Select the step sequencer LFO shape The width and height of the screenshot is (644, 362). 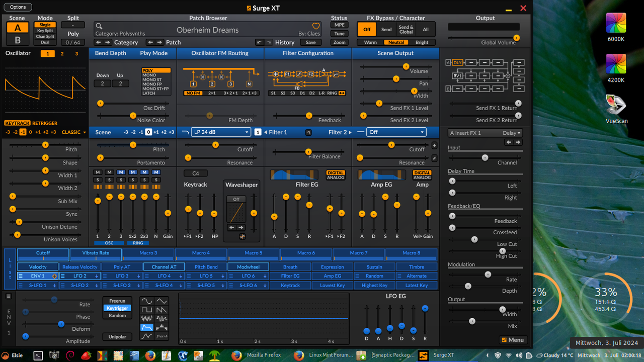(x=162, y=327)
